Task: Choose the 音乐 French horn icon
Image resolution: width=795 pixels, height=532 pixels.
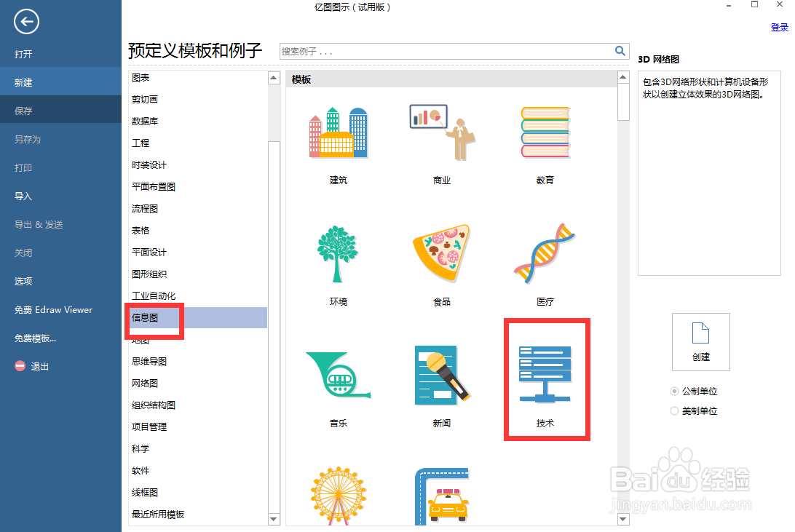Action: (x=339, y=374)
